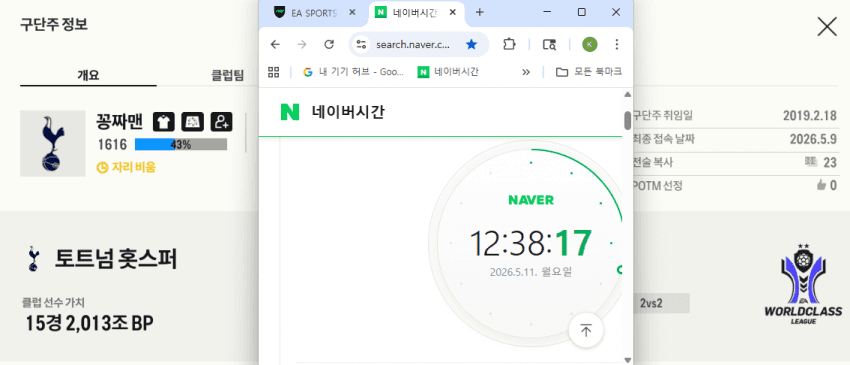Go forward in the browser
This screenshot has height=365, width=850.
(x=302, y=44)
